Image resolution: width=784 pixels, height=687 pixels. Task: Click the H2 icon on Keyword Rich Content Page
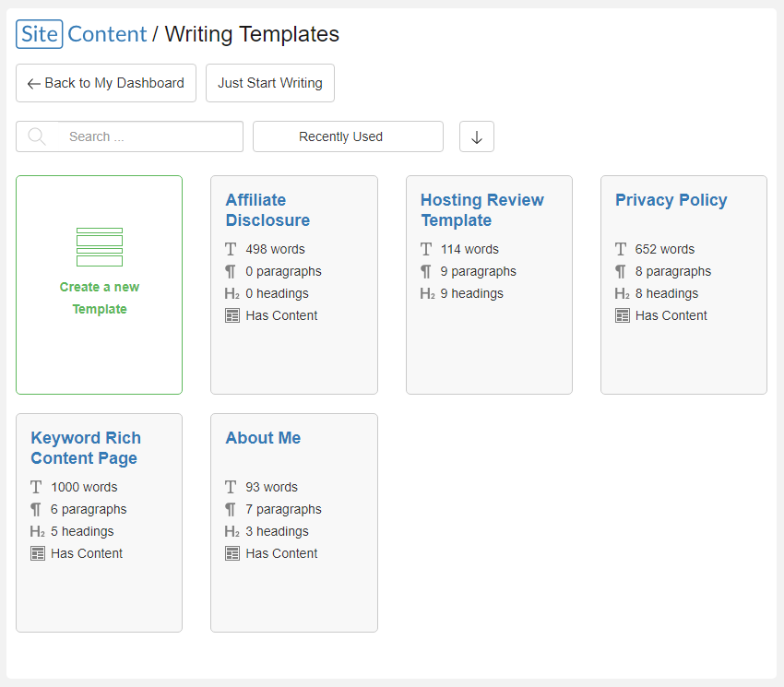[38, 531]
